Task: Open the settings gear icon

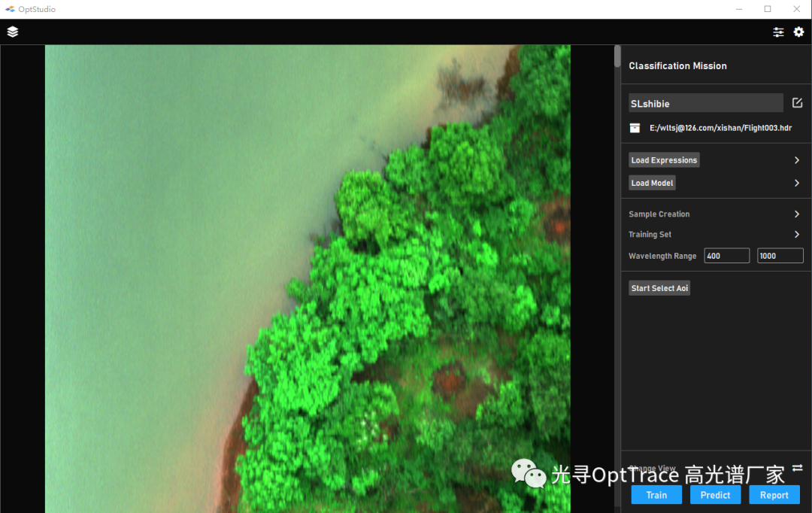Action: 798,32
